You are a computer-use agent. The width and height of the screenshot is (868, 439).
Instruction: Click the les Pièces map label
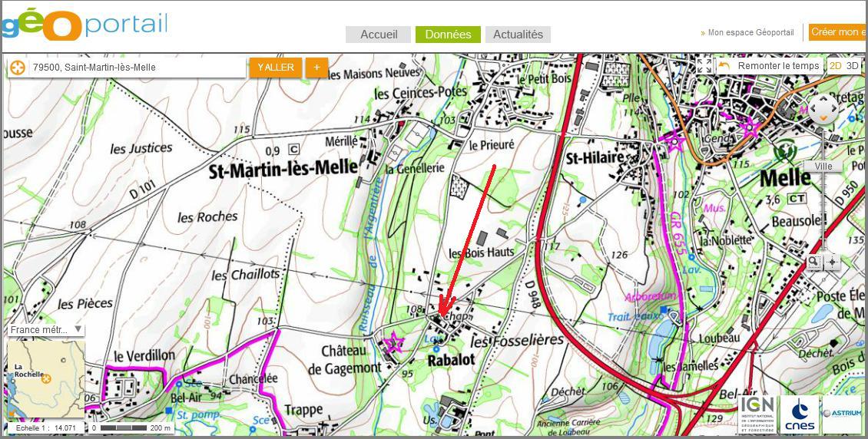84,304
